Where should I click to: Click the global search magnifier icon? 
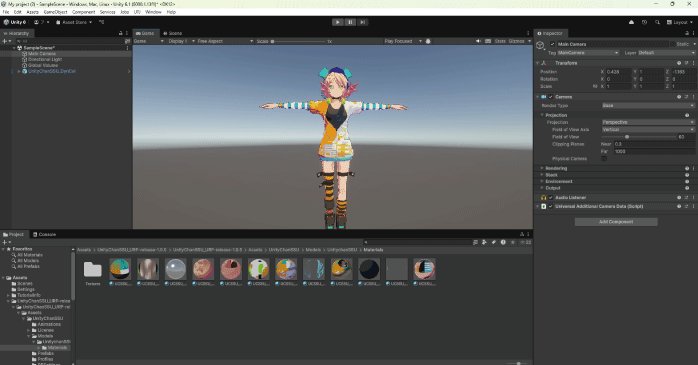(657, 22)
